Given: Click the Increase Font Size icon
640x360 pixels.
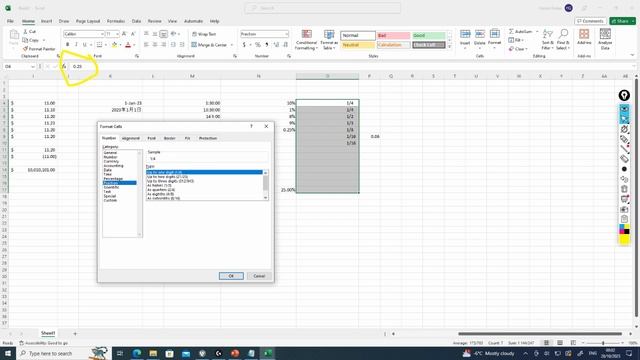Looking at the screenshot, I should coord(124,34).
